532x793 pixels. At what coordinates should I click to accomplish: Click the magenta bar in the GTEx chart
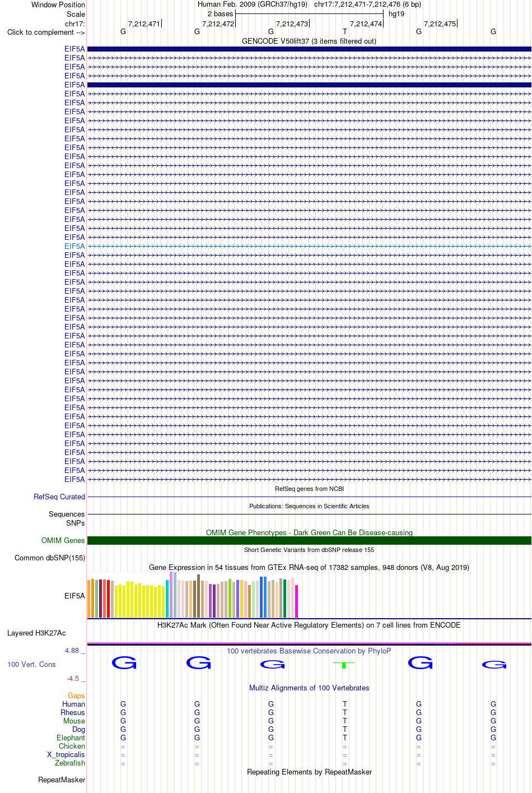click(x=297, y=601)
